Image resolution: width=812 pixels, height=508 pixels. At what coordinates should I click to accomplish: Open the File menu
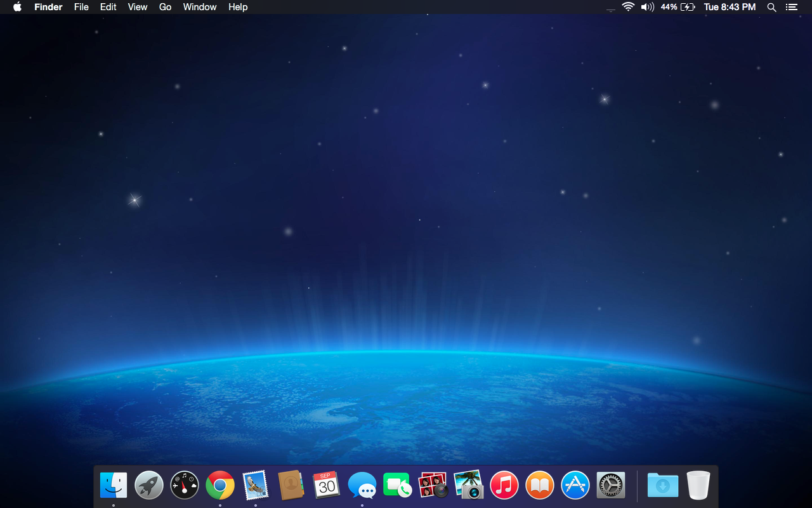click(81, 7)
